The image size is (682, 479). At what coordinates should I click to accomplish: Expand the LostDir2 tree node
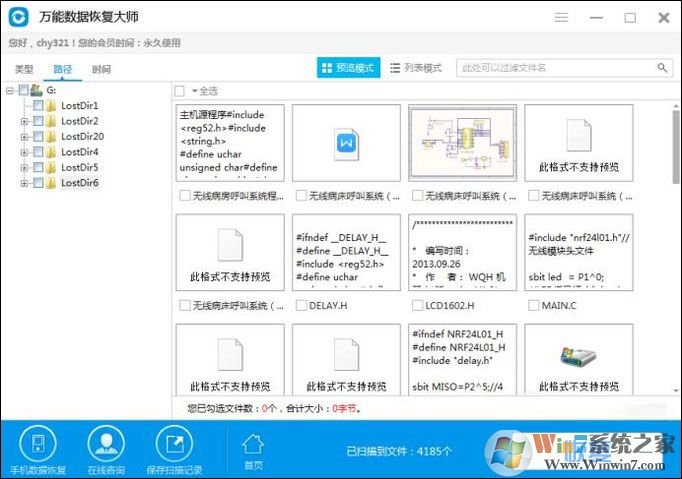click(x=24, y=121)
